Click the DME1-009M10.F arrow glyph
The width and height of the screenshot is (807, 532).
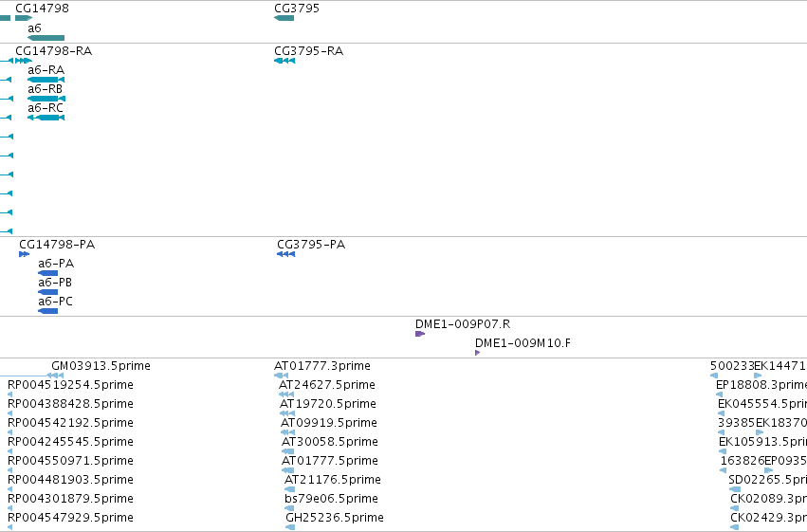click(x=478, y=353)
